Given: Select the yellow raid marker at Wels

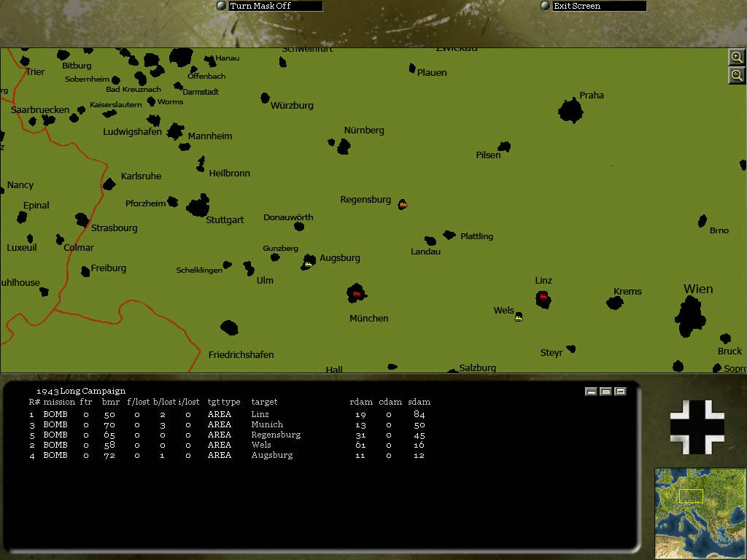Looking at the screenshot, I should 519,318.
